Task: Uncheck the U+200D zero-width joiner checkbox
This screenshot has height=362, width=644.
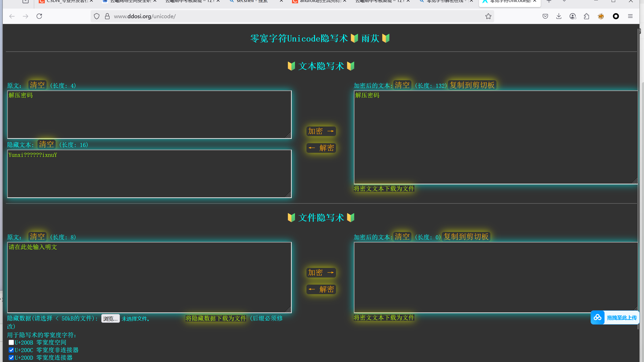Action: pyautogui.click(x=11, y=357)
